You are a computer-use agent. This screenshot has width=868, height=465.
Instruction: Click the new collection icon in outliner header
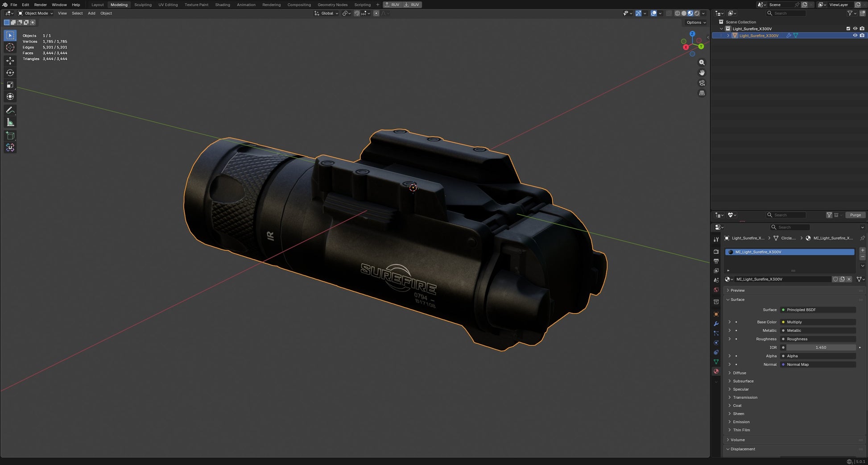pyautogui.click(x=863, y=13)
